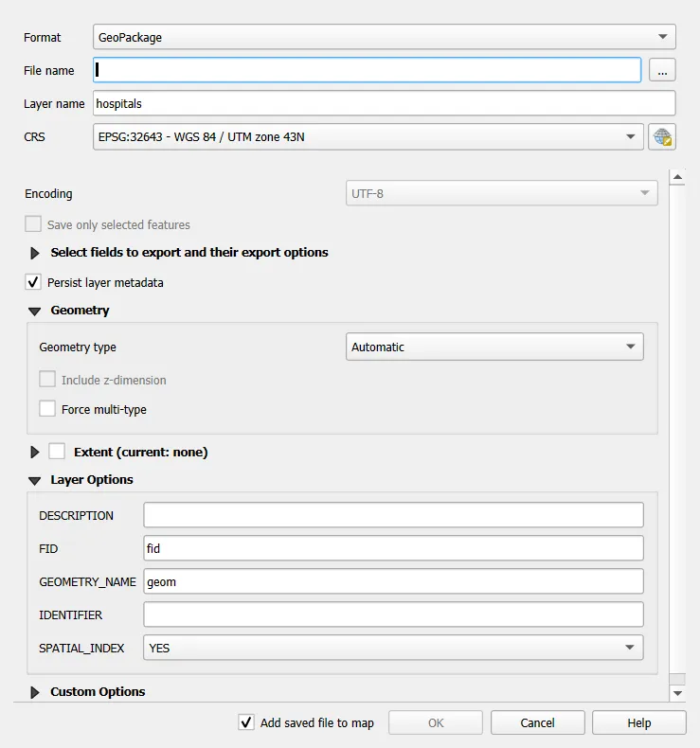Open Help for this dialog
The width and height of the screenshot is (700, 748).
tap(639, 722)
